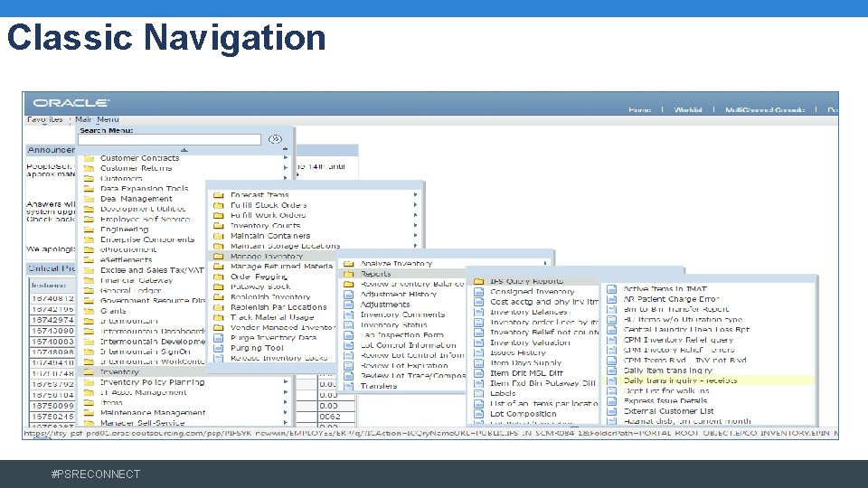The height and width of the screenshot is (488, 868).
Task: Select Inventory Status menu entry
Action: [393, 324]
